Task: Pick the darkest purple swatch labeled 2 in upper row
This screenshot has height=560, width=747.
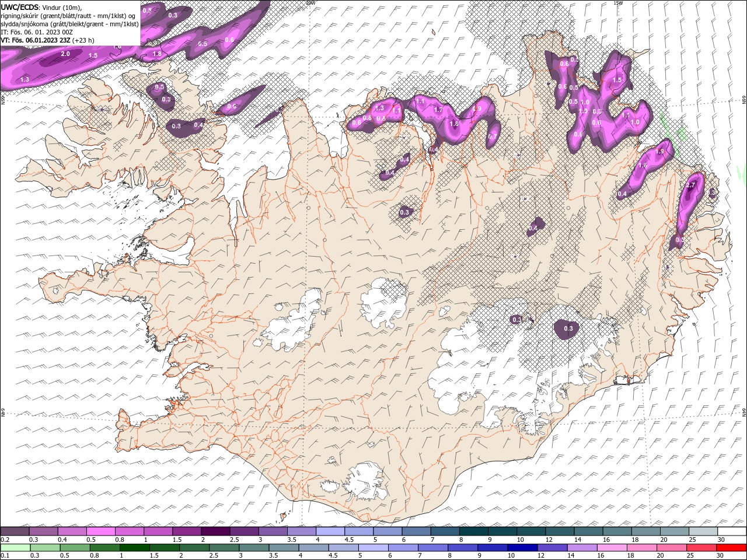Action: click(x=215, y=531)
